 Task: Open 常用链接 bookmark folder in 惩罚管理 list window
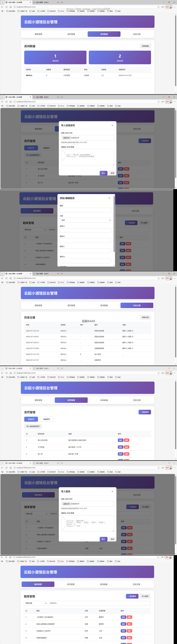coord(71,377)
